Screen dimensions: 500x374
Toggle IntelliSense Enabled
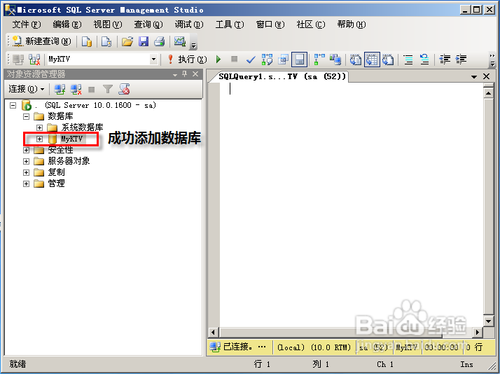[x=299, y=60]
